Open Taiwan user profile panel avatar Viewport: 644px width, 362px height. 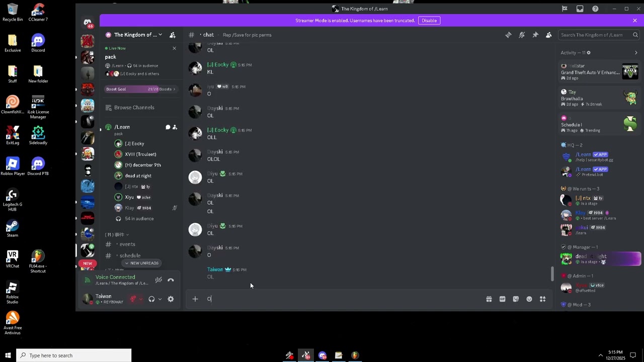click(88, 299)
